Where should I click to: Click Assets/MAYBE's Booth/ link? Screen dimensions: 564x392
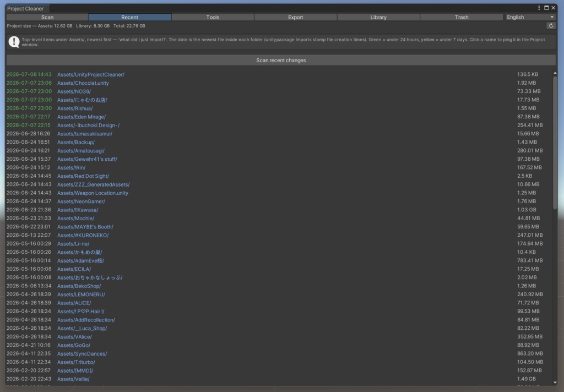(x=85, y=227)
